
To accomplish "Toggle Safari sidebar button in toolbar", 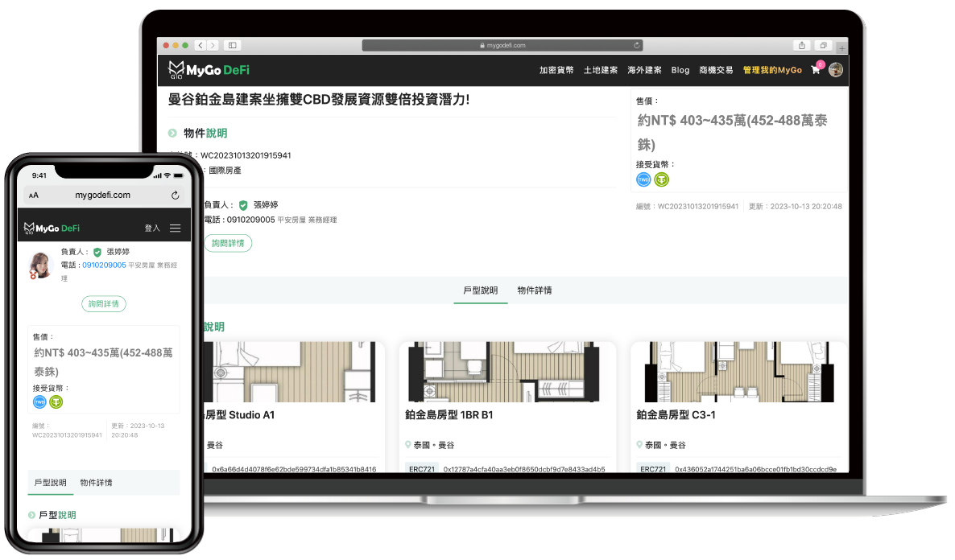I will pos(233,45).
